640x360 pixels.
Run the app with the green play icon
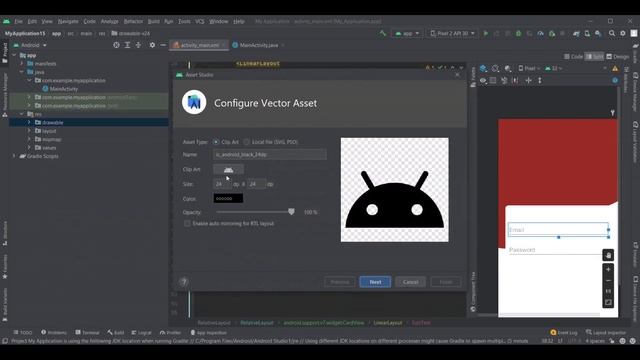point(486,33)
